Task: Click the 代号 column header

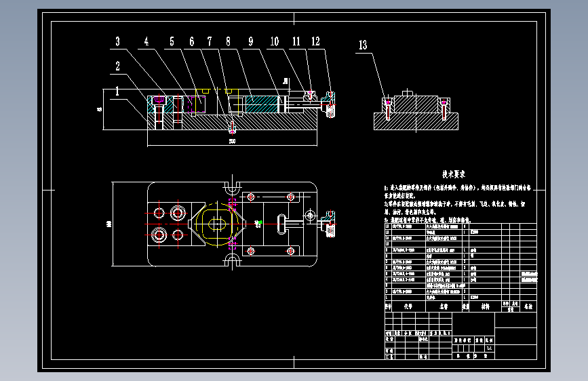Action: [408, 306]
